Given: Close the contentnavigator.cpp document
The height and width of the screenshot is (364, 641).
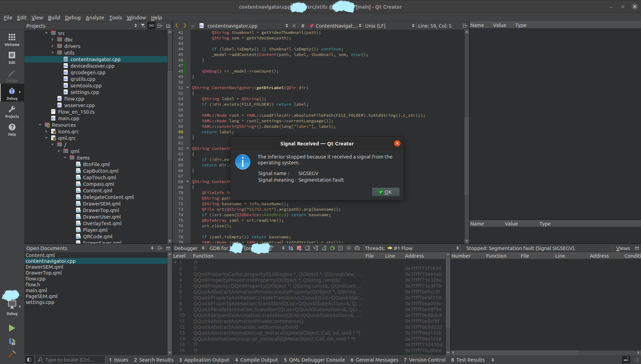Looking at the screenshot, I should click(x=294, y=26).
